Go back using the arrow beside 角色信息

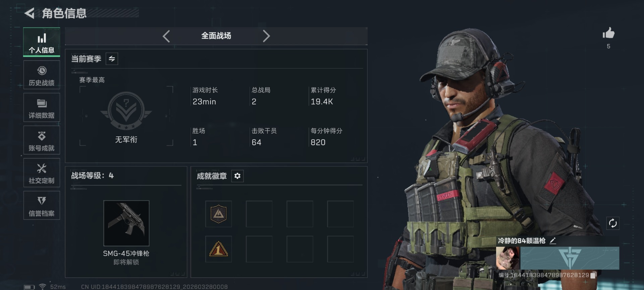30,13
